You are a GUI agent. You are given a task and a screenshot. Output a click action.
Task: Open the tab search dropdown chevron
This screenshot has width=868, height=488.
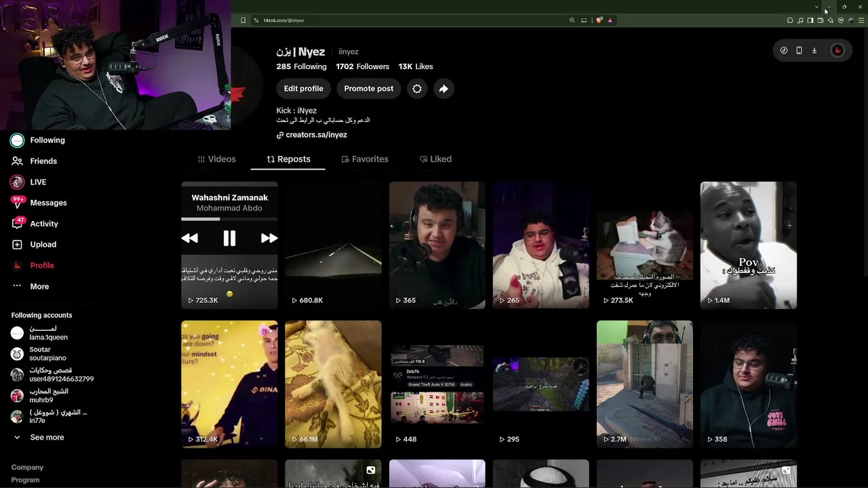coord(816,7)
